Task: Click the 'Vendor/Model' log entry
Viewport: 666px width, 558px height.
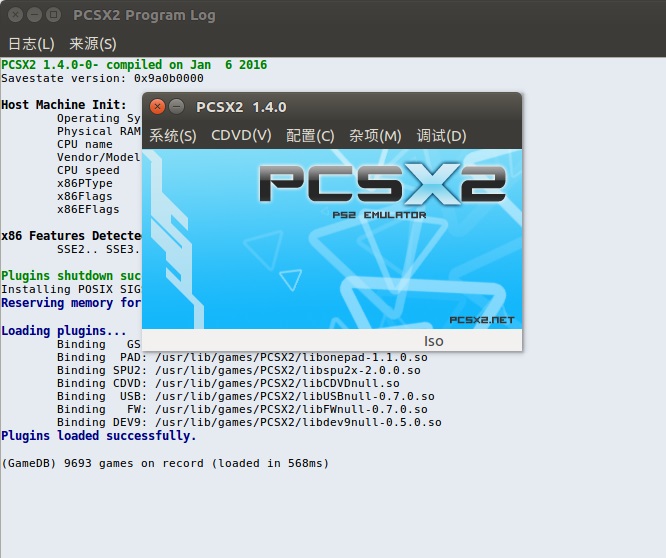Action: click(x=99, y=158)
